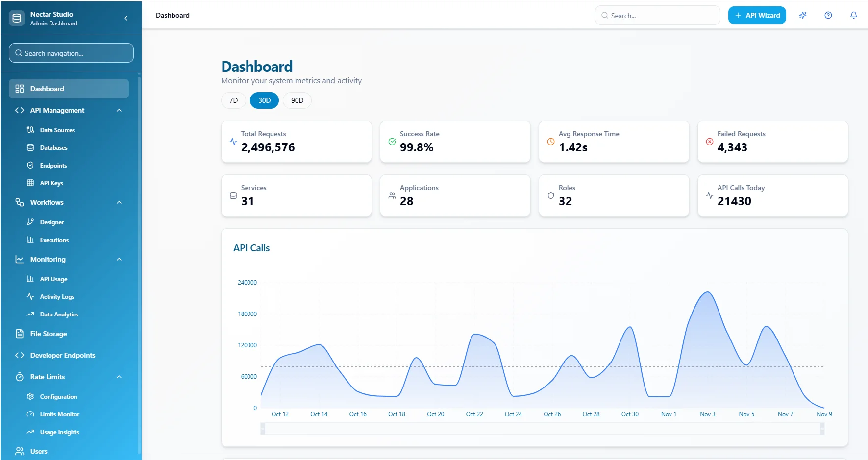Open Developer Endpoints from sidebar
This screenshot has width=868, height=460.
[x=62, y=355]
